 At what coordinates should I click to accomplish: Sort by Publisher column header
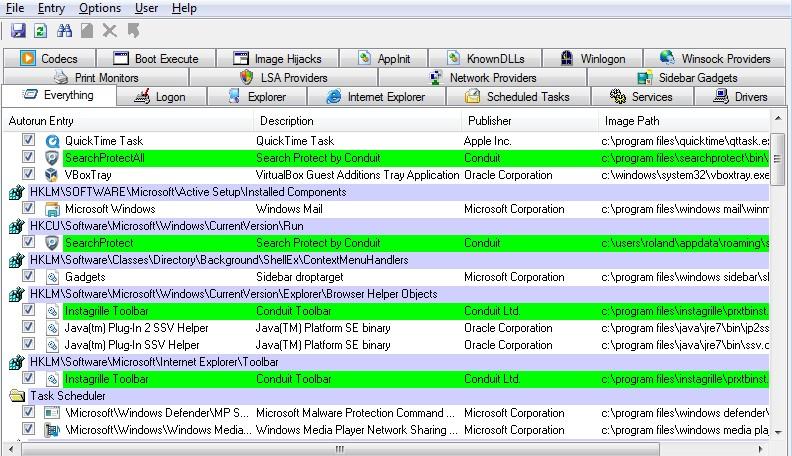pyautogui.click(x=530, y=121)
